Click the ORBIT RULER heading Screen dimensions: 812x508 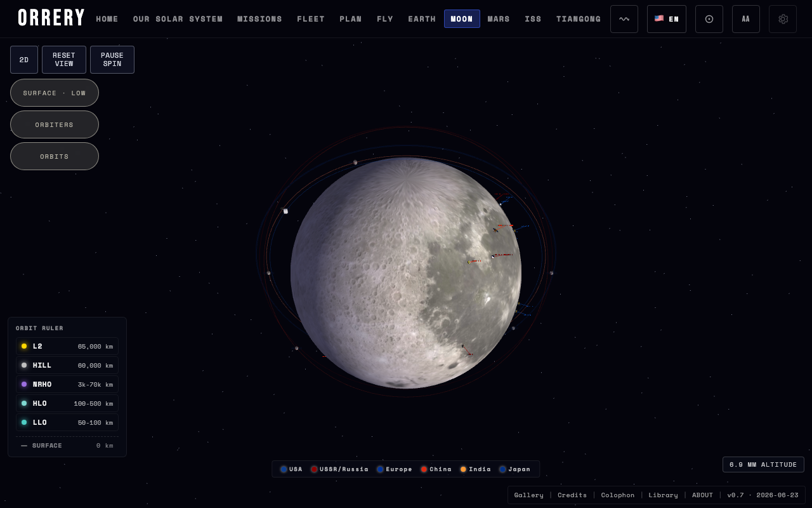[39, 328]
